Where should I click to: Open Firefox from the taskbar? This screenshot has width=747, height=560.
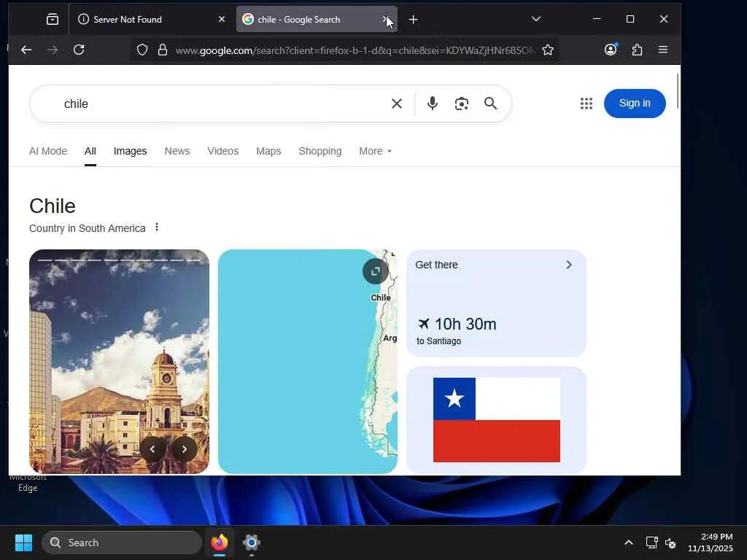(220, 542)
